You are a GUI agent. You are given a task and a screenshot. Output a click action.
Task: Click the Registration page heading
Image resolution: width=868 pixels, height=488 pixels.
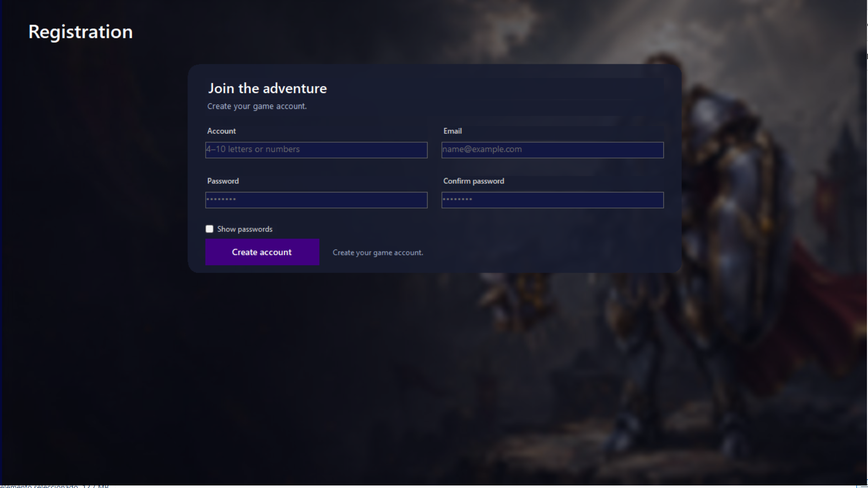81,32
